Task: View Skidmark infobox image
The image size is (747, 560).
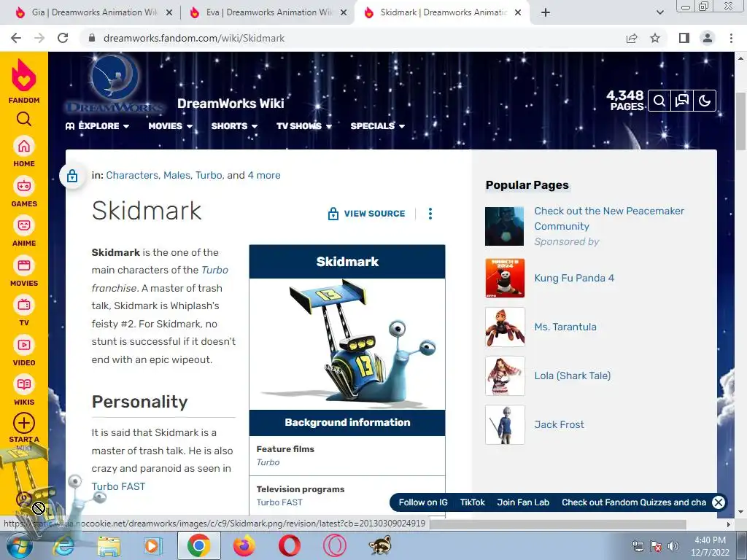Action: [347, 344]
